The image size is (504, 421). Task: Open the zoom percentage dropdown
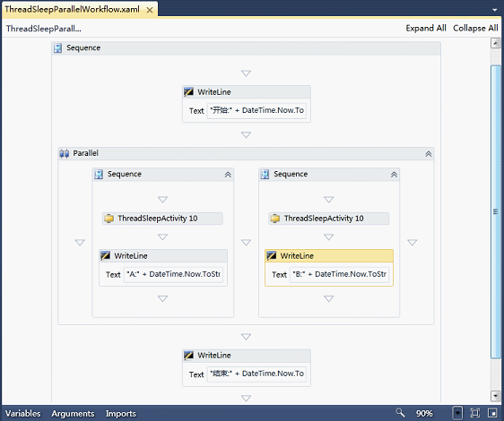click(457, 413)
